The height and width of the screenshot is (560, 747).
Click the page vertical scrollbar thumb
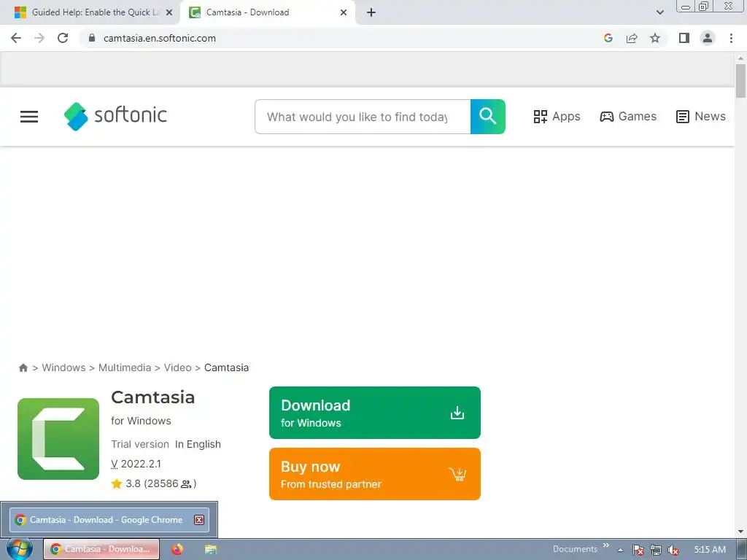tap(740, 81)
